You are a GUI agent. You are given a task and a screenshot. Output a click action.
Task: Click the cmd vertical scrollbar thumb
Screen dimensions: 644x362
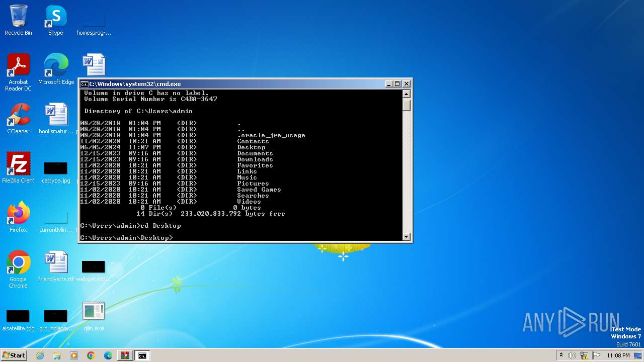407,105
